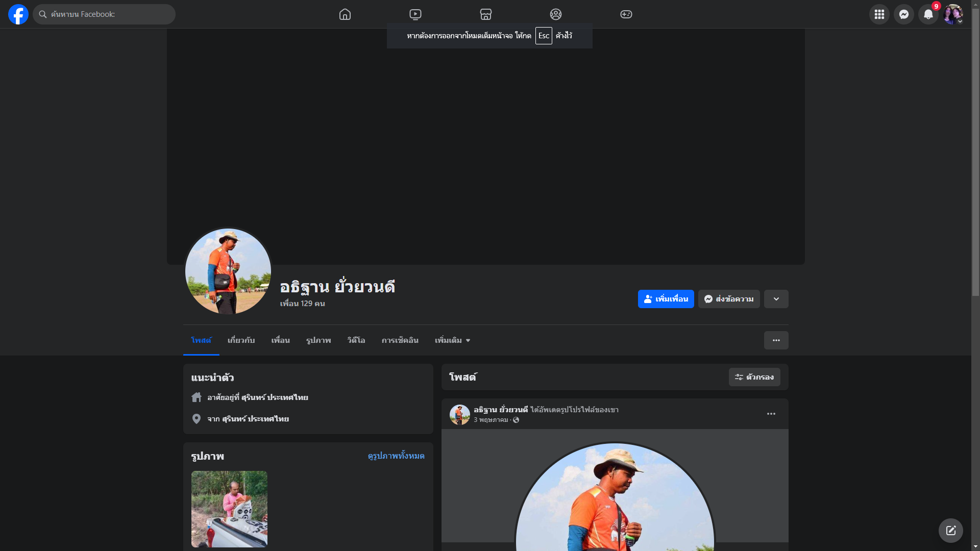Open the Watch video icon
The height and width of the screenshot is (551, 980).
[x=415, y=14]
